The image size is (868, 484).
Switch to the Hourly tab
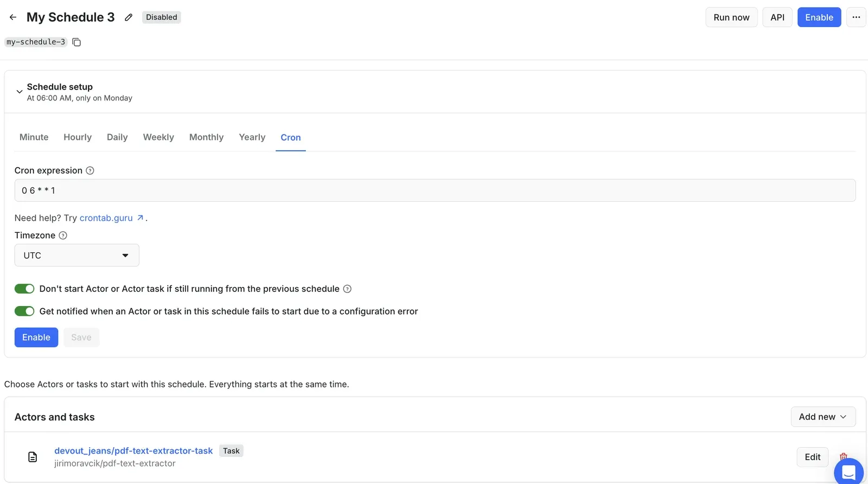(x=78, y=137)
